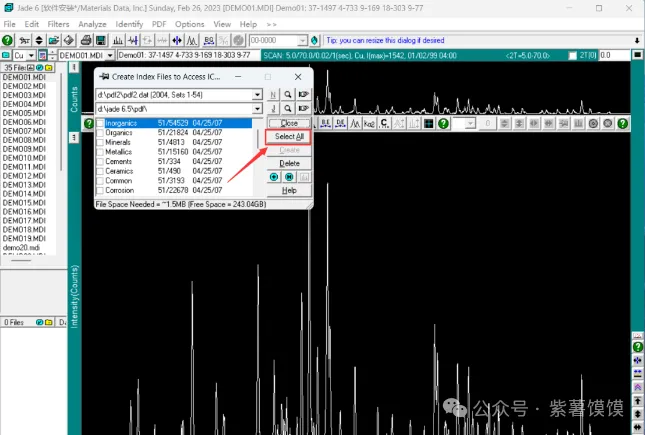Click the green help icon in the chart toolbar

[443, 123]
